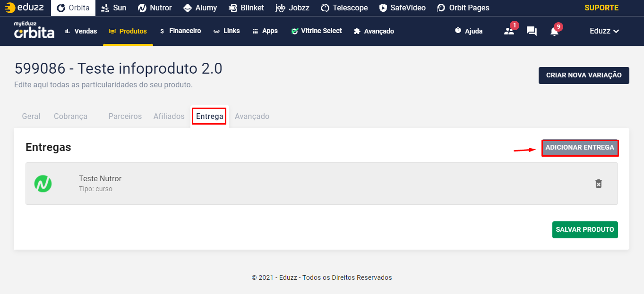Open the Suporte link
This screenshot has height=294, width=644.
(x=601, y=8)
